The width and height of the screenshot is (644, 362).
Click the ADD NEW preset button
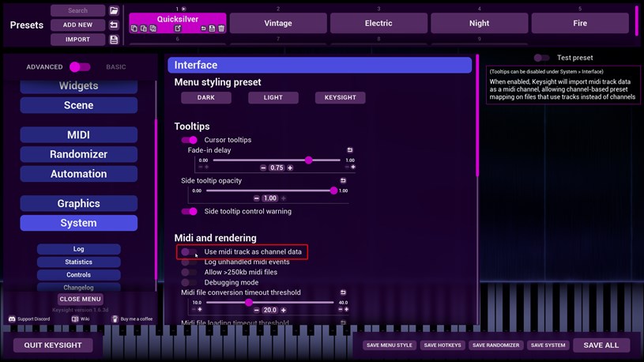(x=77, y=25)
